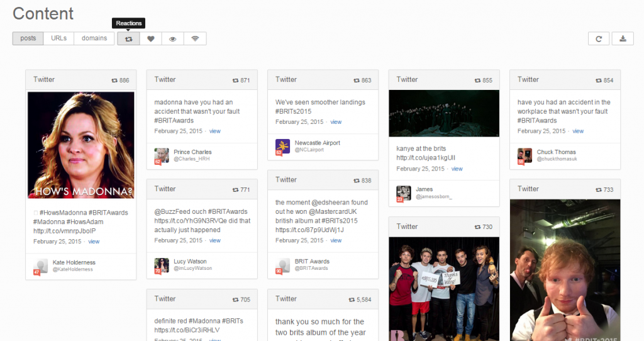Screen dimensions: 644x341
Task: Select the domains tab
Action: [94, 38]
